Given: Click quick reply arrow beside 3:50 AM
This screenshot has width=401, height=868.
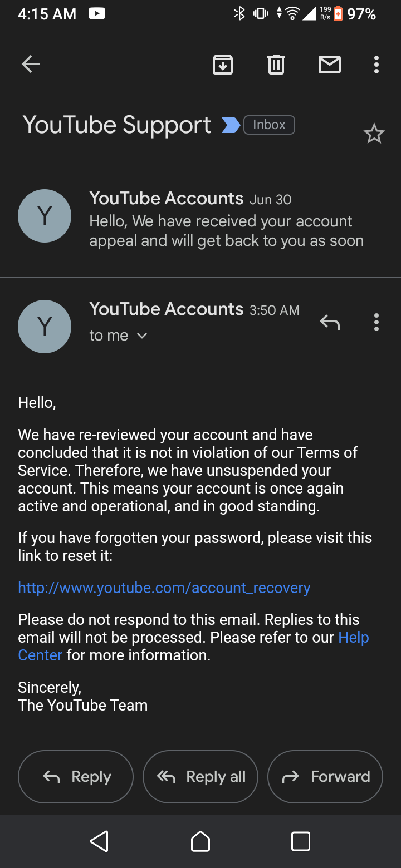Looking at the screenshot, I should (330, 322).
